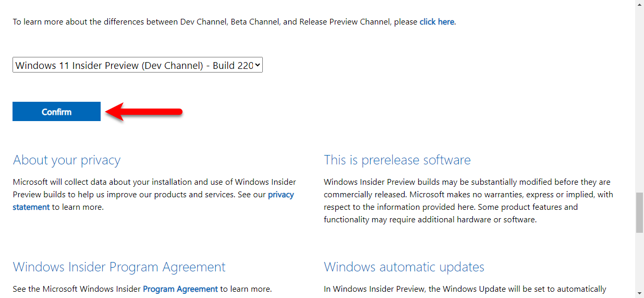The width and height of the screenshot is (644, 298).
Task: Click the Dev, Beta, Release Preview channel sentence
Action: click(235, 22)
